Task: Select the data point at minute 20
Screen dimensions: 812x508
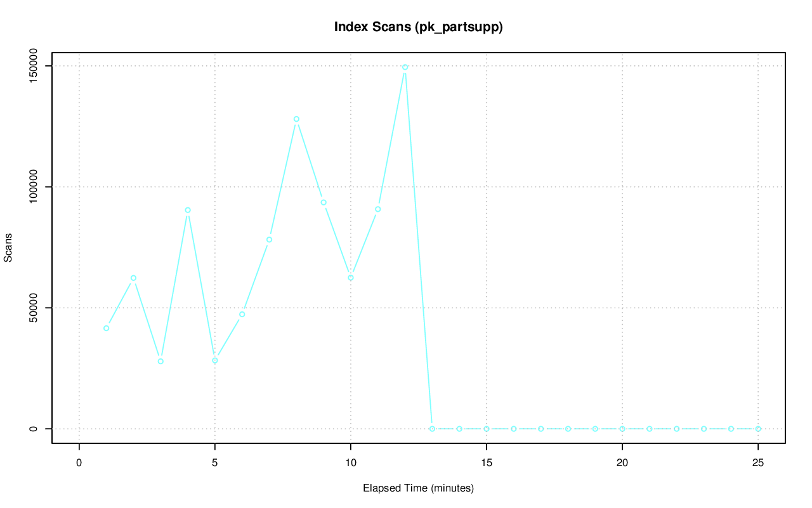Action: tap(622, 429)
